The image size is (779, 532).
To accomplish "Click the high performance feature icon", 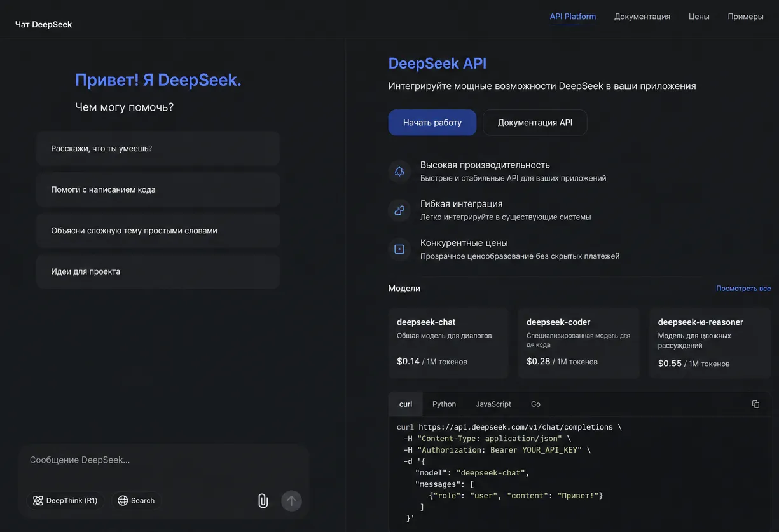I will click(x=399, y=171).
